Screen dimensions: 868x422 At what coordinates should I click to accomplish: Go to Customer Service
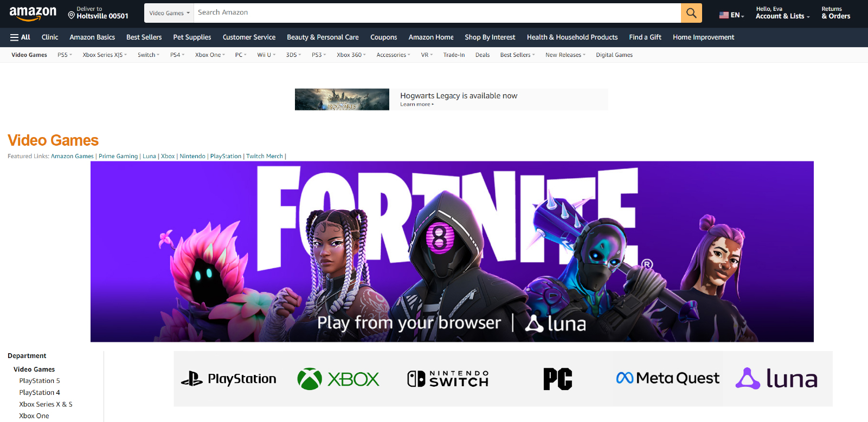(x=249, y=37)
